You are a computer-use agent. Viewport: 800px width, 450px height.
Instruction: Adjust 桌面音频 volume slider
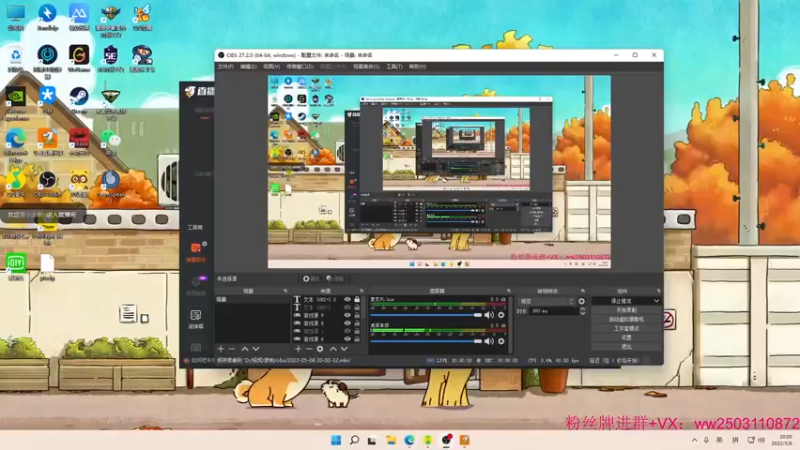point(426,341)
